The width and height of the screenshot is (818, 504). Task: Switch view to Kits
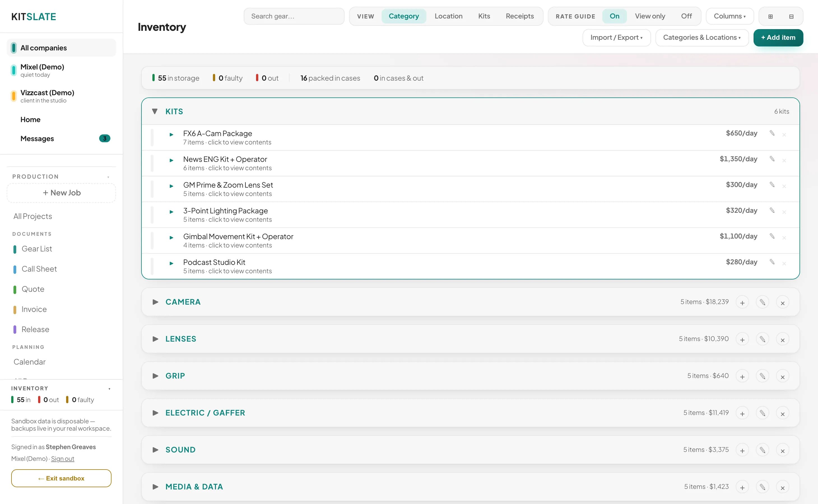(x=484, y=16)
